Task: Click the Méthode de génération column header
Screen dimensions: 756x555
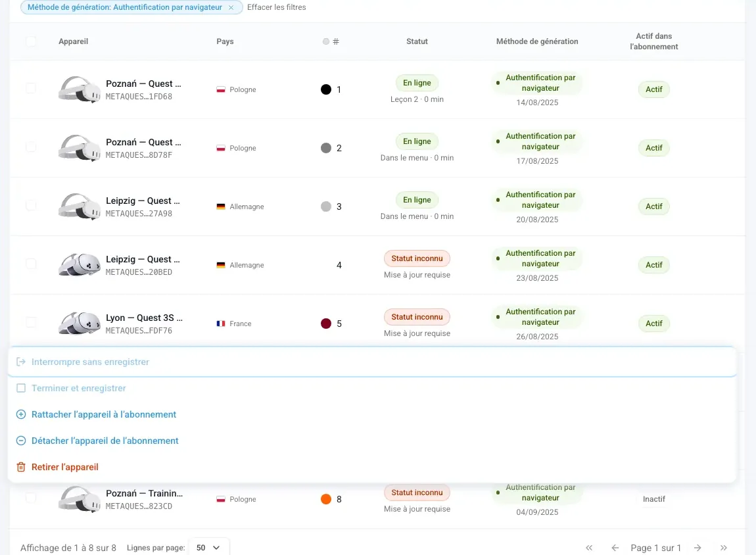Action: (x=537, y=41)
